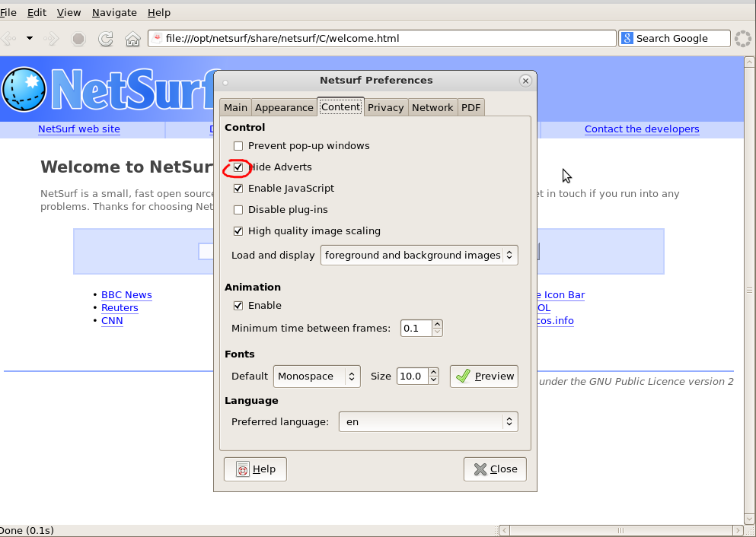This screenshot has width=756, height=537.
Task: Check the Disable plug-ins checkbox
Action: 238,209
